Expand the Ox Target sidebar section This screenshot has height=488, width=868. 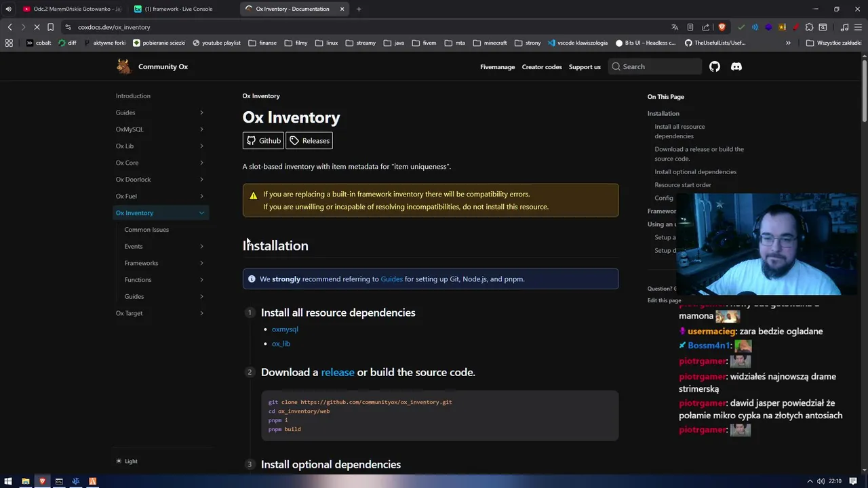201,313
